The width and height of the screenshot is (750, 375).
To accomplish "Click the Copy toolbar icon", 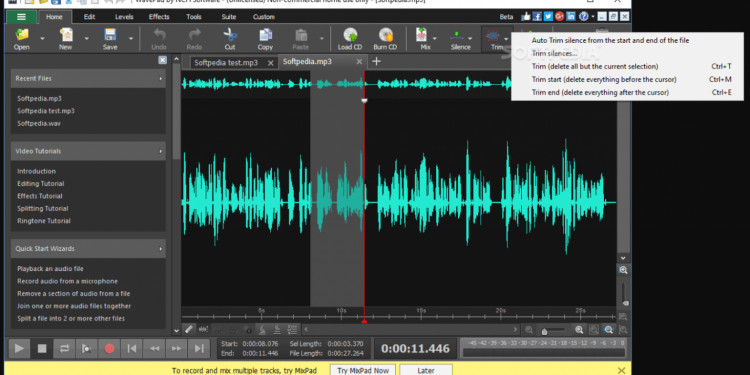I will click(x=265, y=35).
